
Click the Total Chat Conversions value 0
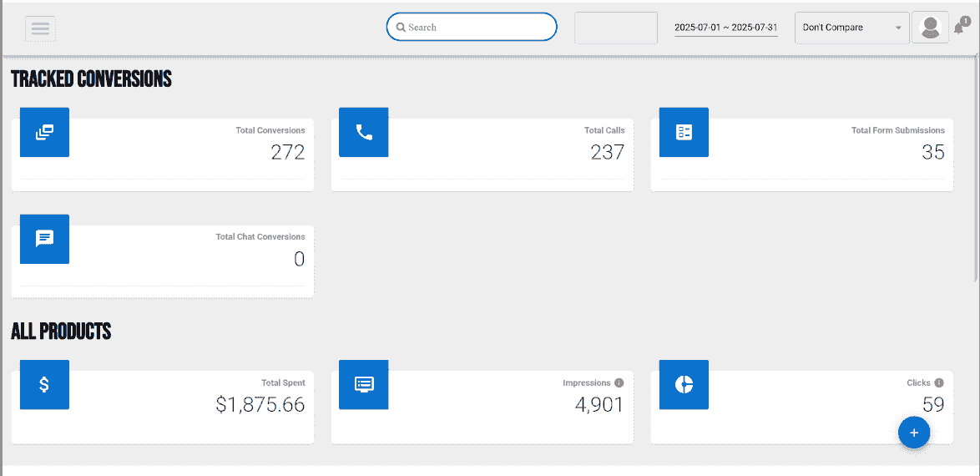coord(300,259)
